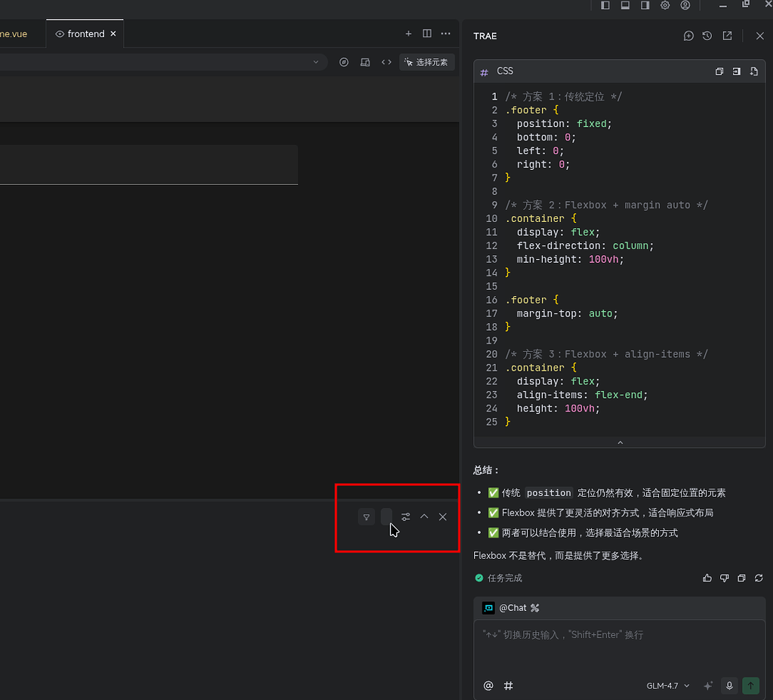Click code line 'min-height: 100vh;'

pos(571,260)
